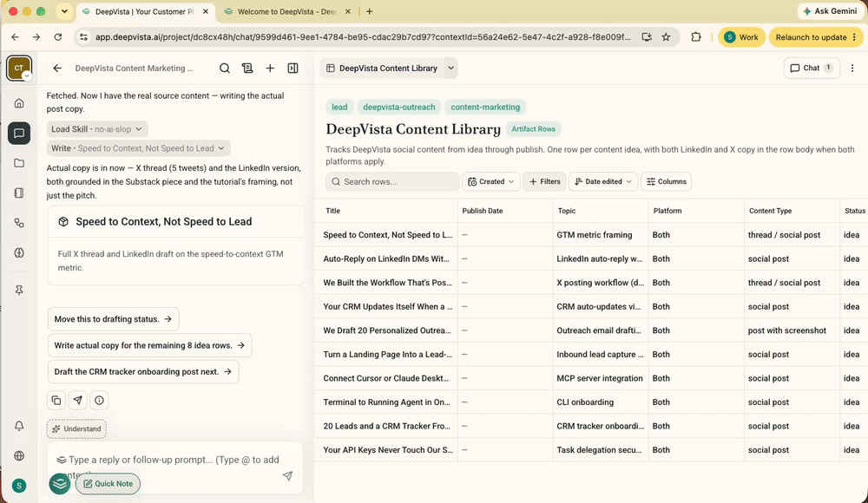The width and height of the screenshot is (868, 503).
Task: Expand the Write Speed to Context step
Action: [138, 148]
